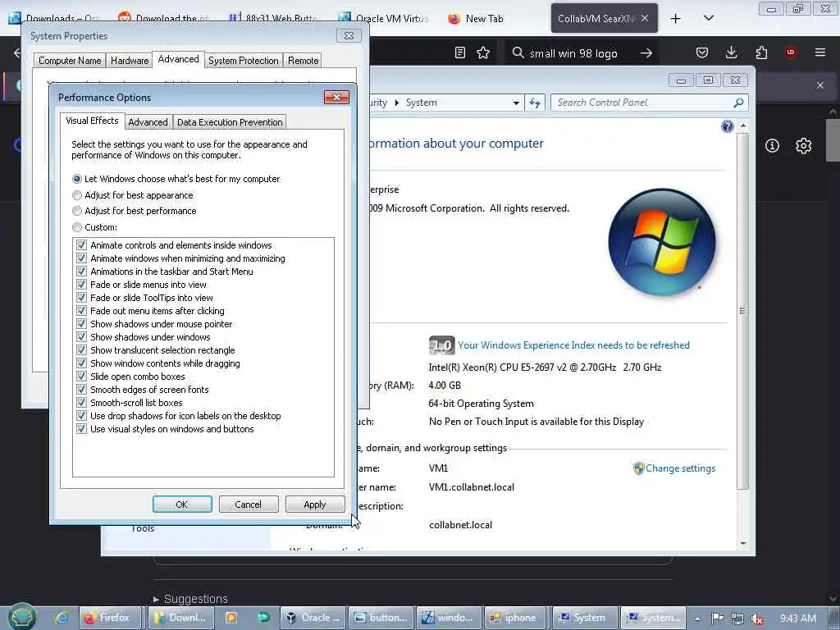Click search magnifier in Control Panel box
This screenshot has width=840, height=630.
[738, 103]
